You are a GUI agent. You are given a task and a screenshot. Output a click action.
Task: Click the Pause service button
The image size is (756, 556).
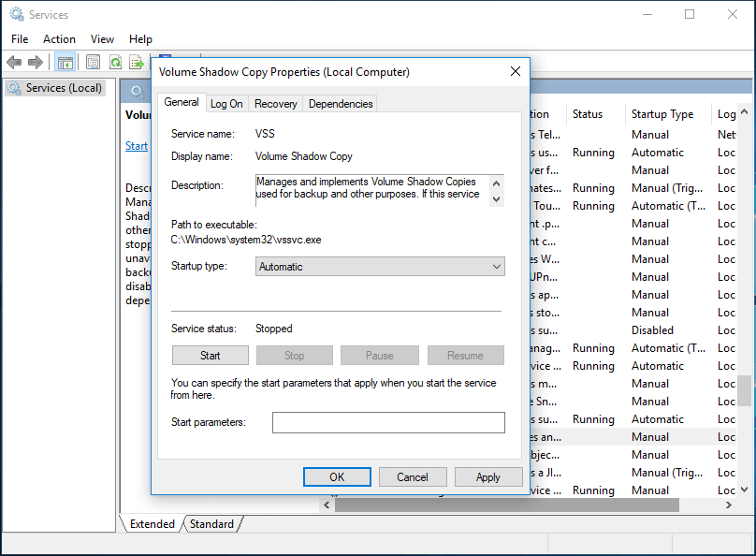[x=380, y=356]
